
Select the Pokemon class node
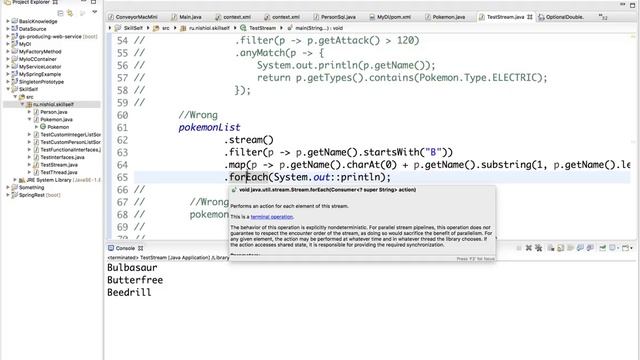pos(58,127)
